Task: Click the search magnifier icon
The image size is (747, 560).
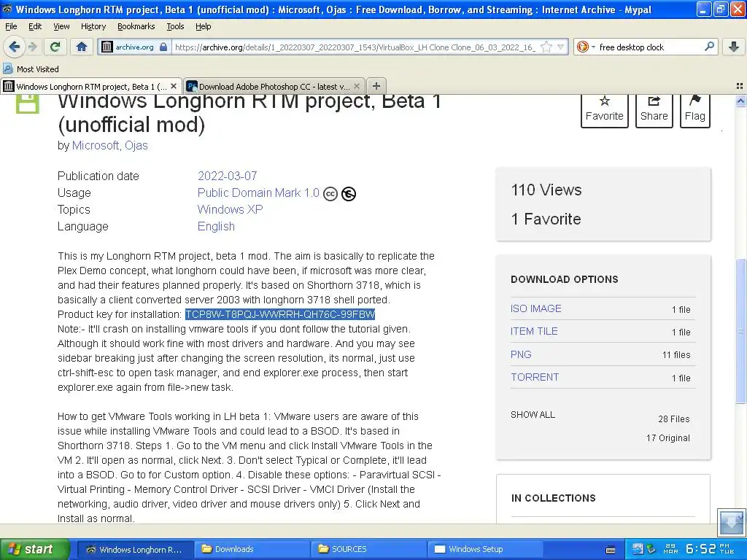Action: pos(709,47)
